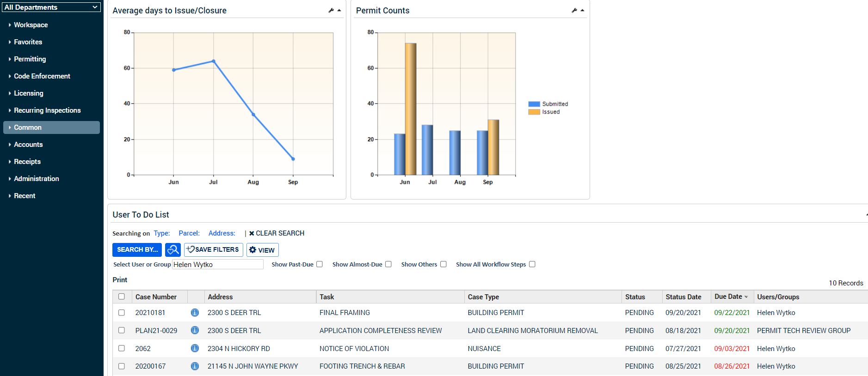
Task: Click the Address: search filter link
Action: coord(222,233)
